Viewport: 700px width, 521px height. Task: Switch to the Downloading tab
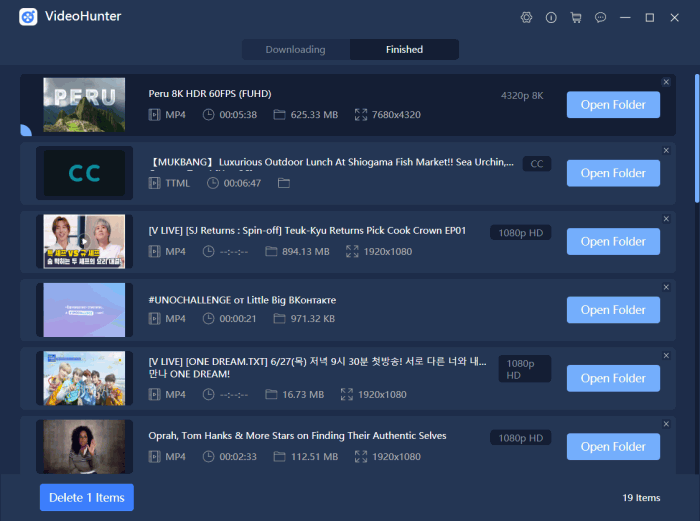click(x=296, y=50)
